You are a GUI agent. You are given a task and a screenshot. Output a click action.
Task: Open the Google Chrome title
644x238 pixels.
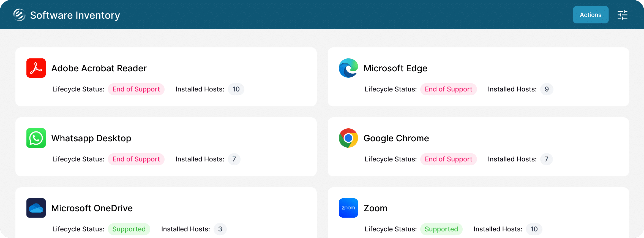396,138
